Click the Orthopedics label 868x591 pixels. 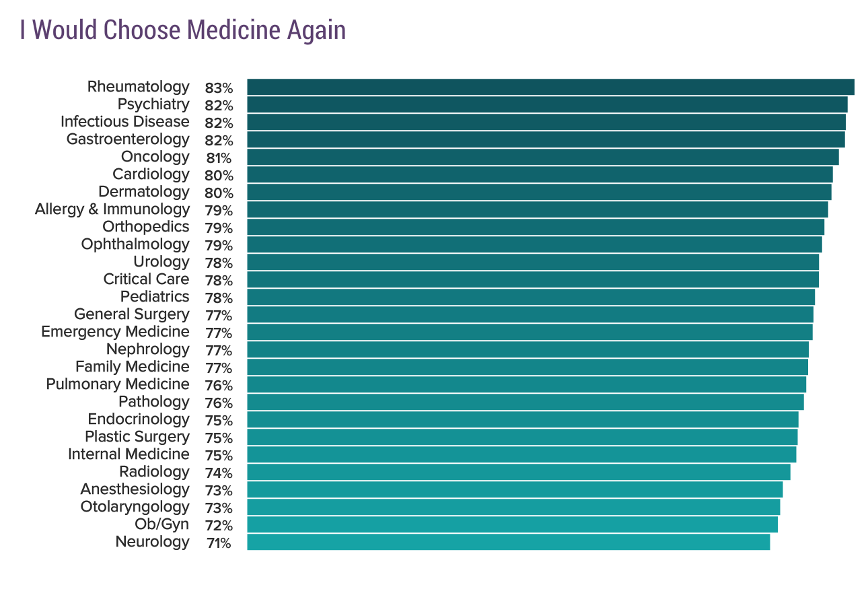pos(146,227)
